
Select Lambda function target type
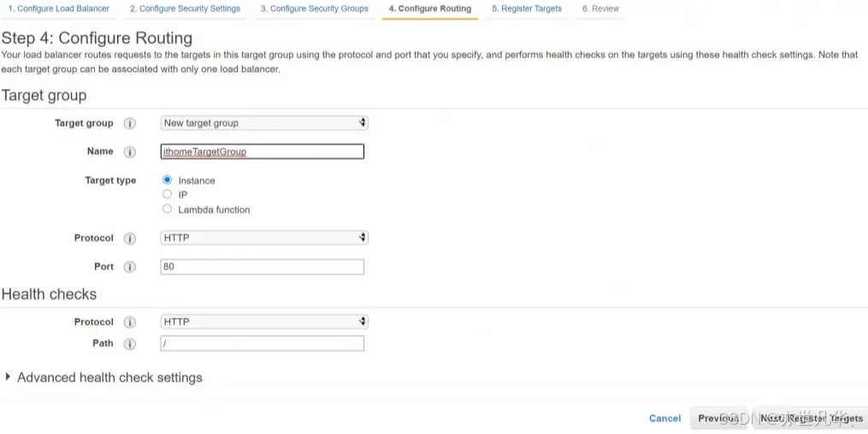click(x=167, y=209)
